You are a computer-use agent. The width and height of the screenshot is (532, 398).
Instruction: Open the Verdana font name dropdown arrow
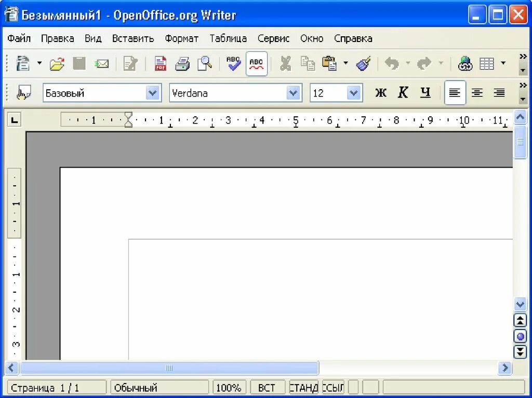[293, 92]
